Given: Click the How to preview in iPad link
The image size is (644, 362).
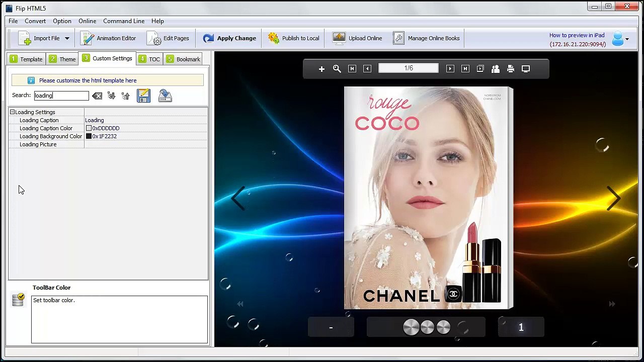Looking at the screenshot, I should (577, 35).
